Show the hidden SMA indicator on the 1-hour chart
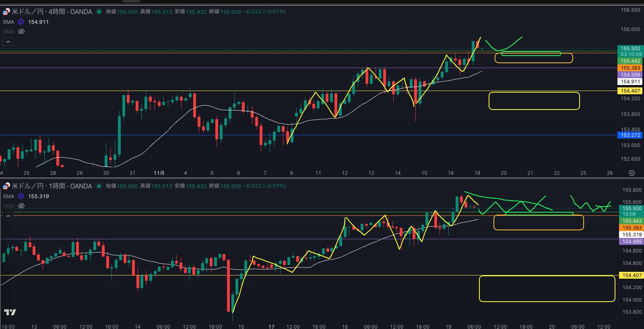 21,206
